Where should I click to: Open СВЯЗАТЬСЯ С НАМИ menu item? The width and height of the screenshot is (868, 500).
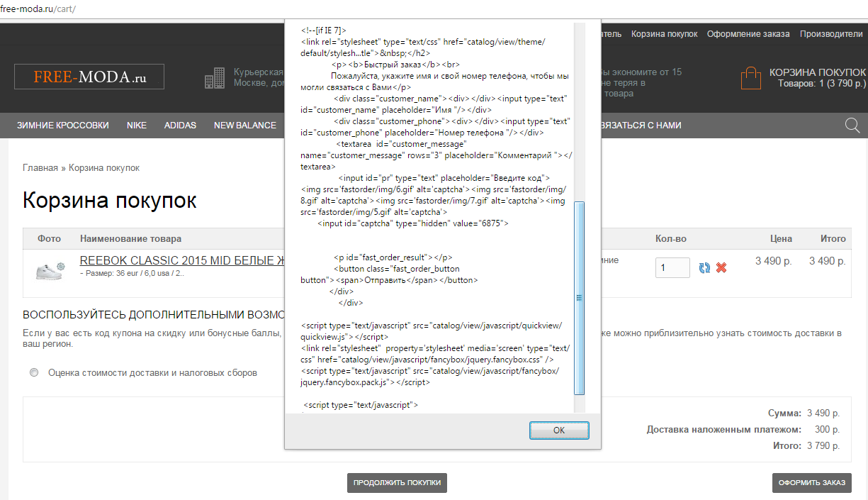641,126
